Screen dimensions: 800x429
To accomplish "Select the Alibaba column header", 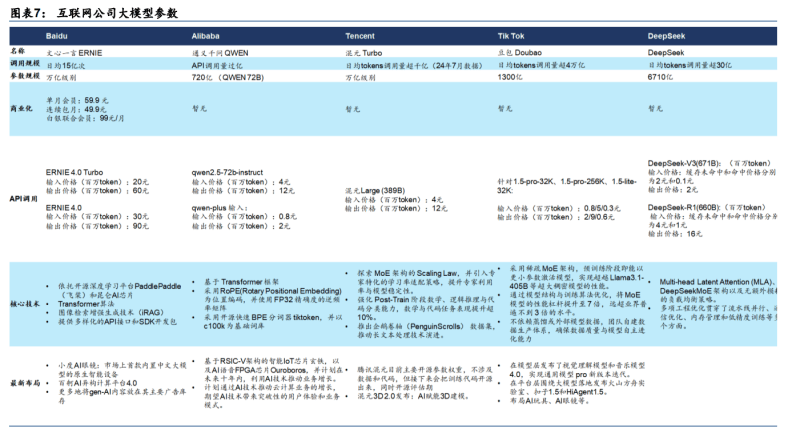I will tap(206, 36).
